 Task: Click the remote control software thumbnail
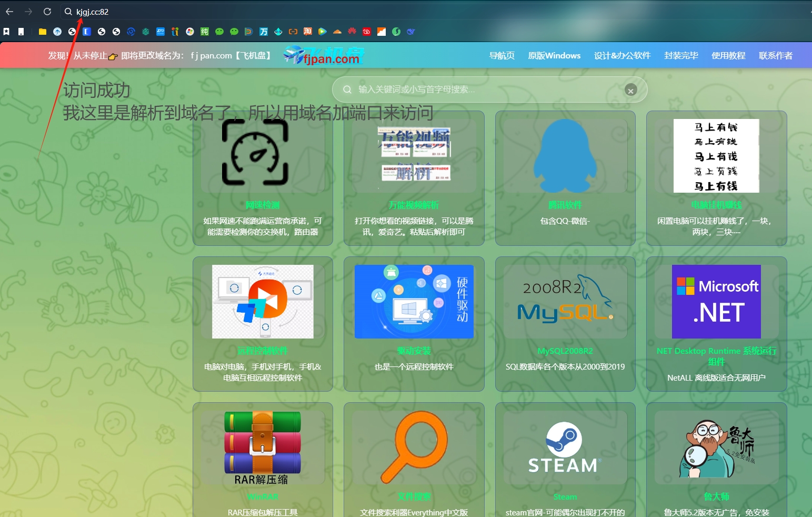click(x=263, y=302)
